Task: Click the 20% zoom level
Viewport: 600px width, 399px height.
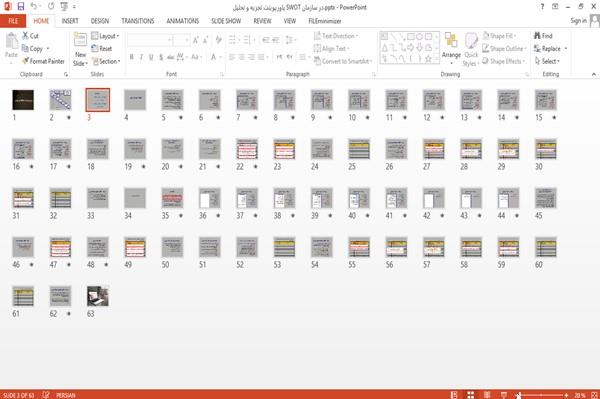Action: [579, 395]
